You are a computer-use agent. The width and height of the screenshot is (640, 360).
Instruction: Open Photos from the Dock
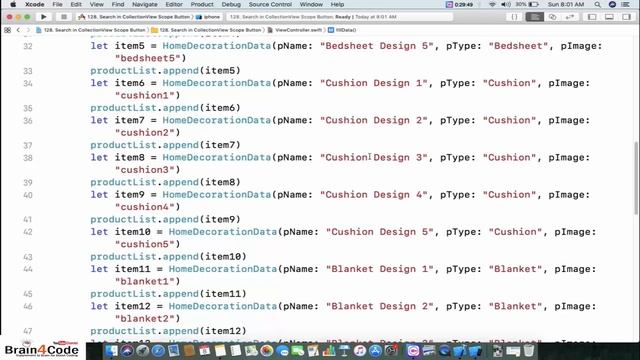click(267, 351)
